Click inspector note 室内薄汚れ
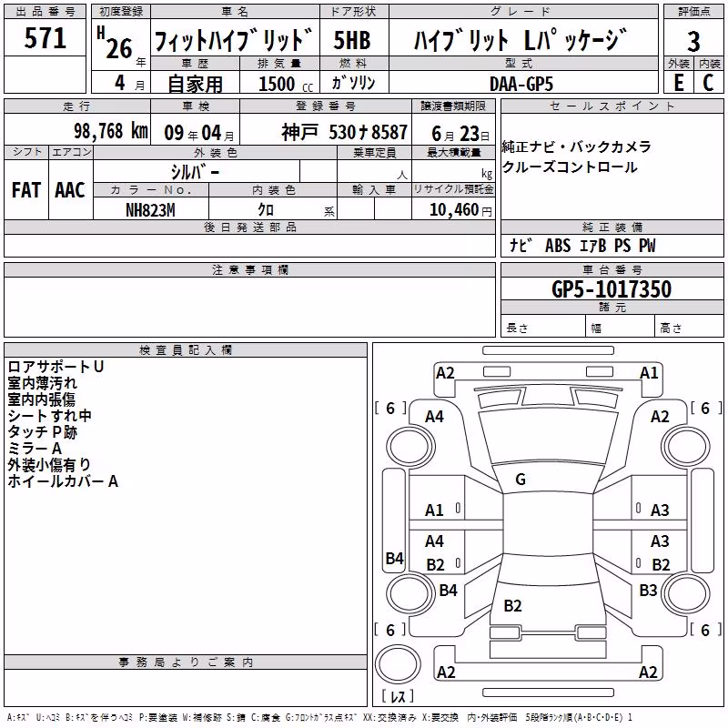728x728 pixels. (x=42, y=383)
